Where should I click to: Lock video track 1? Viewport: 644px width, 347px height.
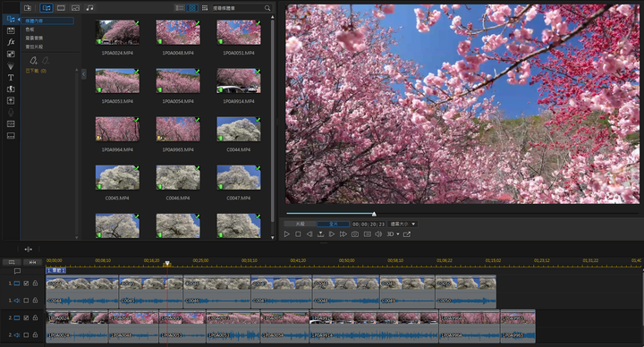(x=35, y=284)
